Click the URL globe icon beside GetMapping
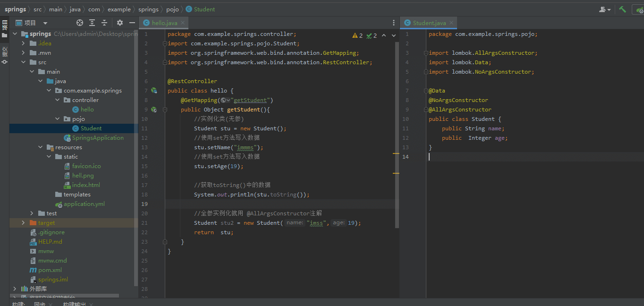 [225, 100]
